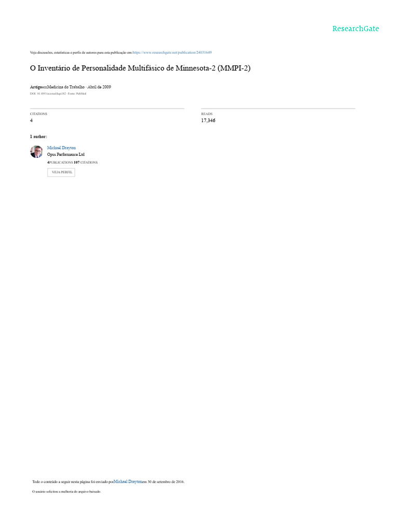The image size is (399, 532).
Task: Click the READS label heading
Action: pos(207,114)
